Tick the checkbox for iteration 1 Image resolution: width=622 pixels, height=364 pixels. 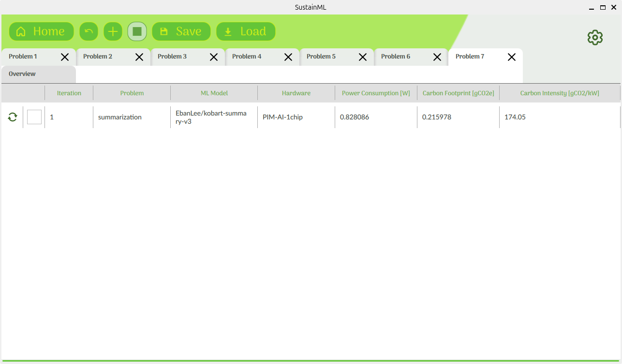coord(34,117)
